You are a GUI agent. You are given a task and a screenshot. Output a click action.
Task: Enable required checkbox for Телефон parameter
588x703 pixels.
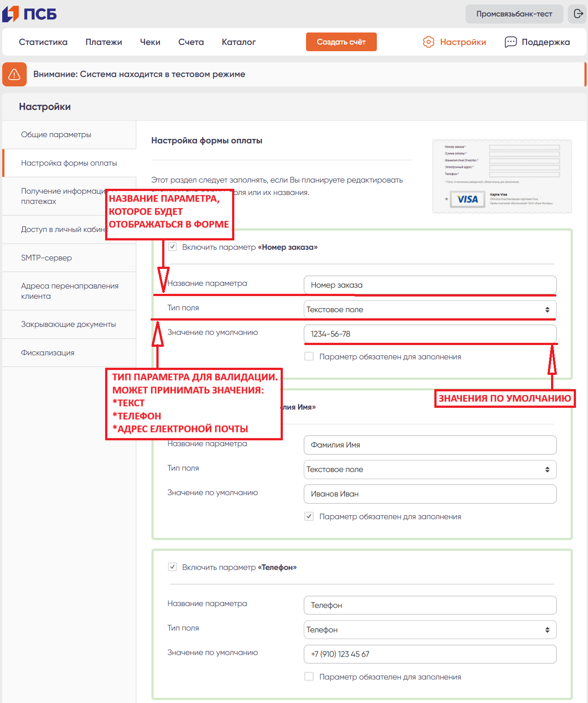309,677
